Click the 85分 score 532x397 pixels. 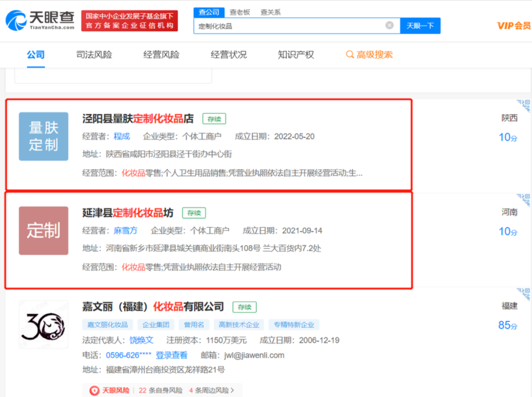click(x=508, y=326)
